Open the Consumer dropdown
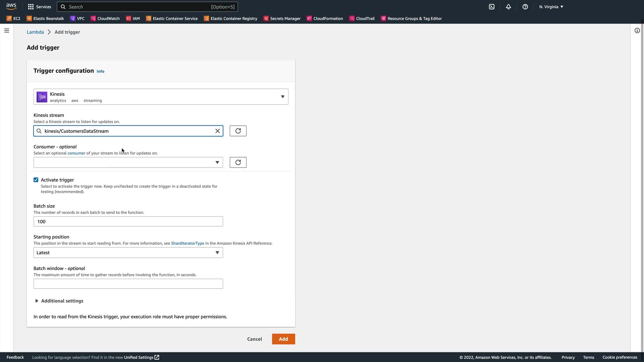This screenshot has width=644, height=362. (x=128, y=163)
